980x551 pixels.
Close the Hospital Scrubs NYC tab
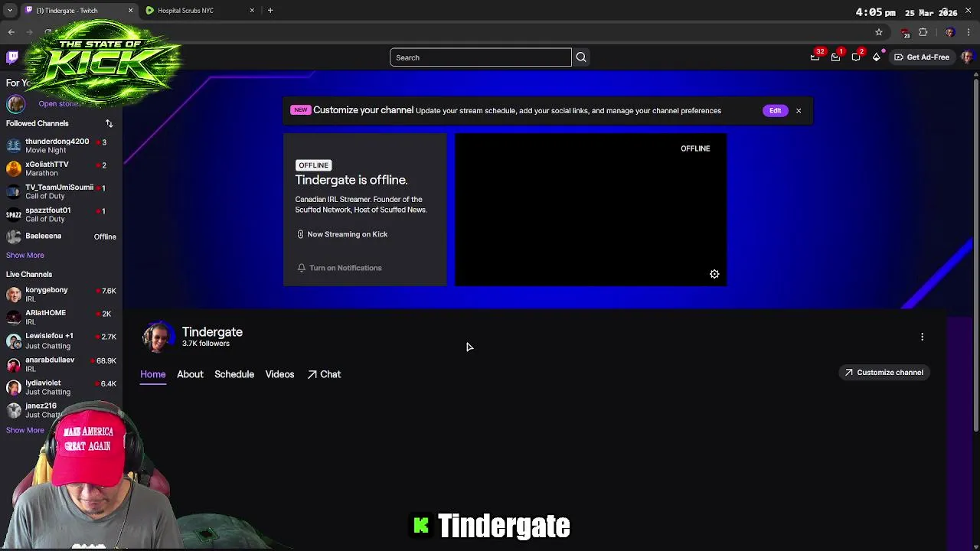point(252,10)
